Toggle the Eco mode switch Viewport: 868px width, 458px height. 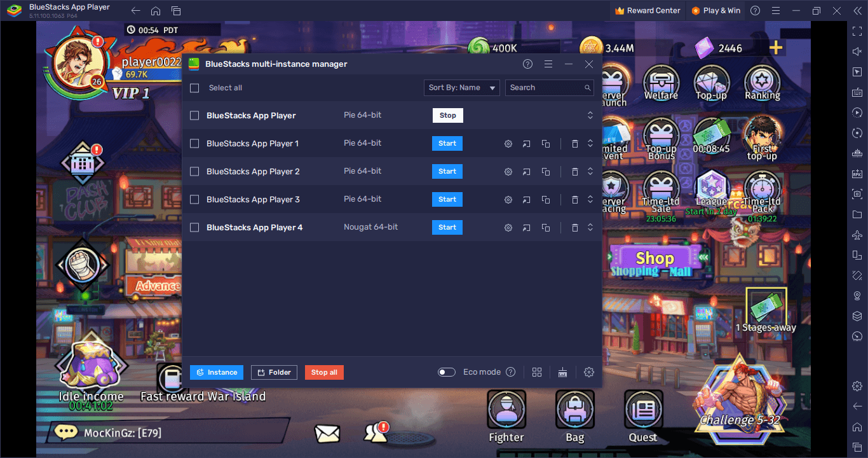(x=447, y=372)
